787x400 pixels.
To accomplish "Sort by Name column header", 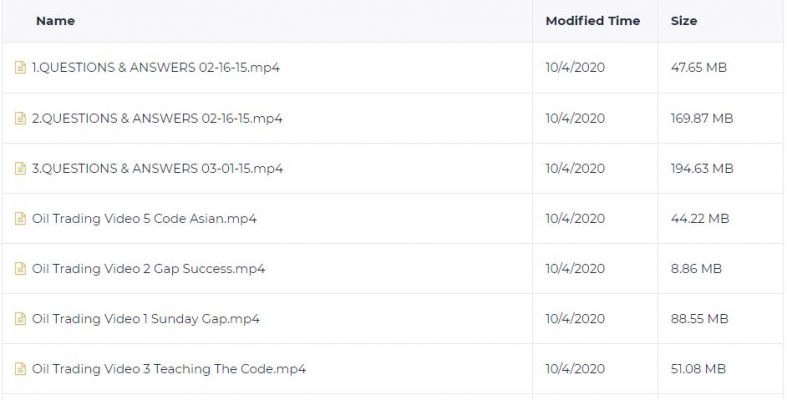I will coord(55,21).
